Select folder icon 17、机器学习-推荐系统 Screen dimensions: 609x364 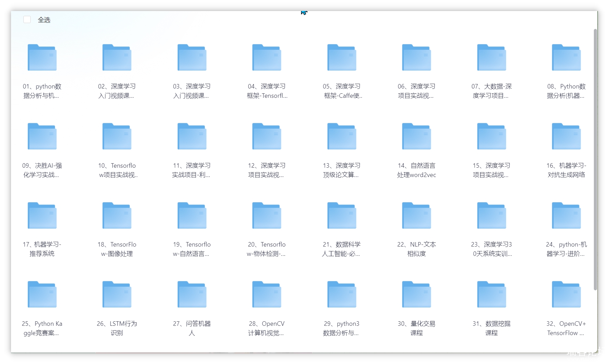coord(42,216)
